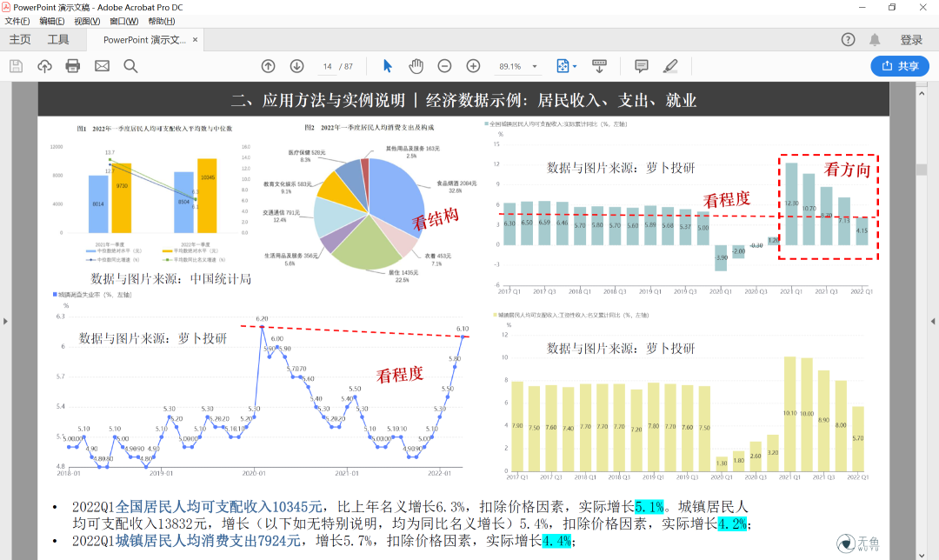
Task: Open the Help question mark
Action: (x=848, y=39)
